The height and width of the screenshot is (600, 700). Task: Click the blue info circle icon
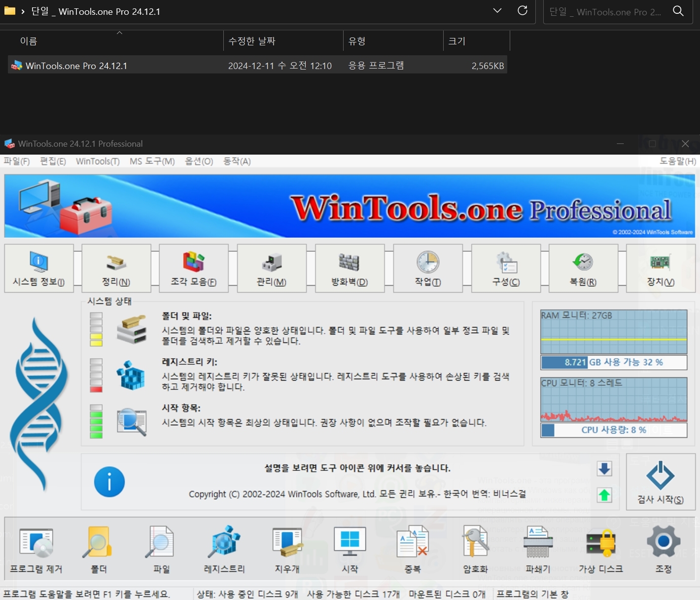(x=109, y=482)
